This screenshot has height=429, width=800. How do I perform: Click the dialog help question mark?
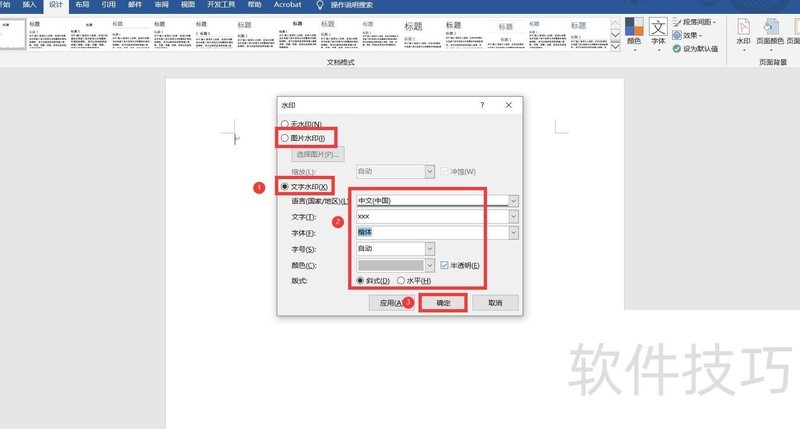482,105
